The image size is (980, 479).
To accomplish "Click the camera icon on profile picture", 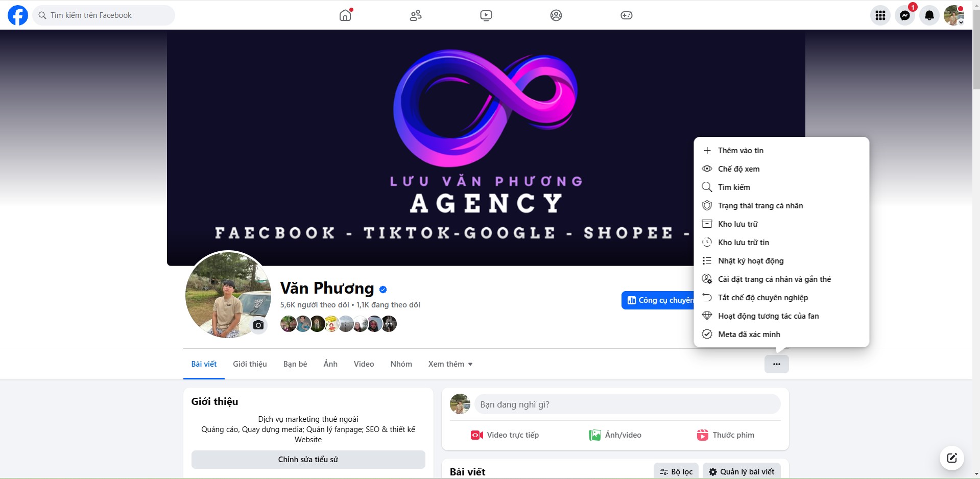I will 258,325.
